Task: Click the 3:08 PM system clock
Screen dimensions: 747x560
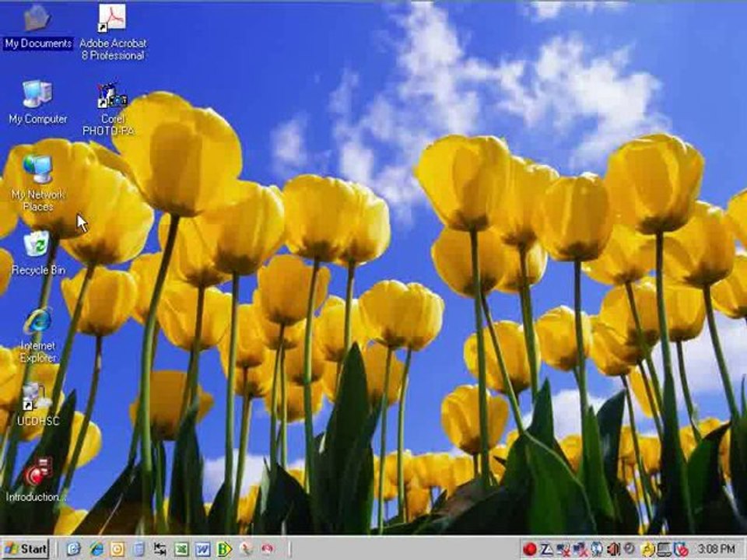Action: tap(716, 550)
